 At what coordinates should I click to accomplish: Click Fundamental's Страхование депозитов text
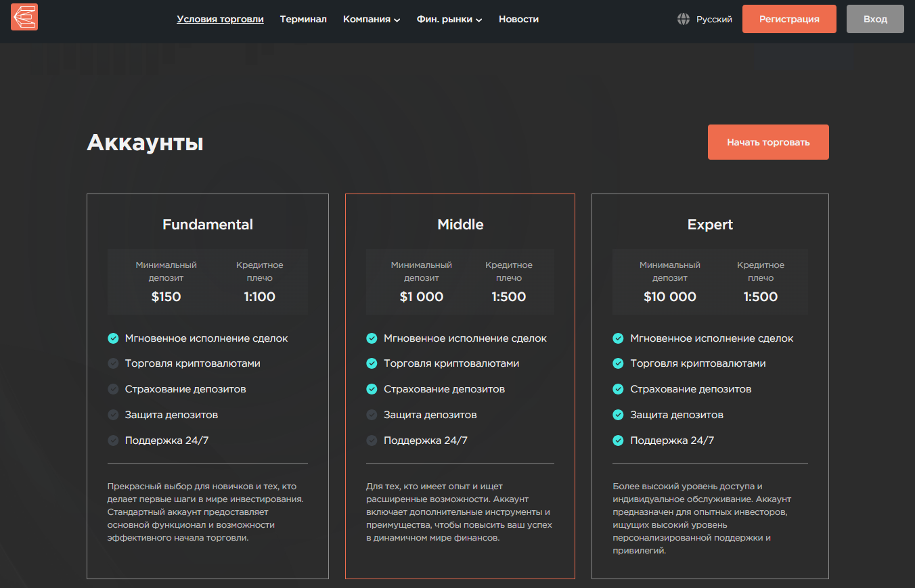coord(185,389)
